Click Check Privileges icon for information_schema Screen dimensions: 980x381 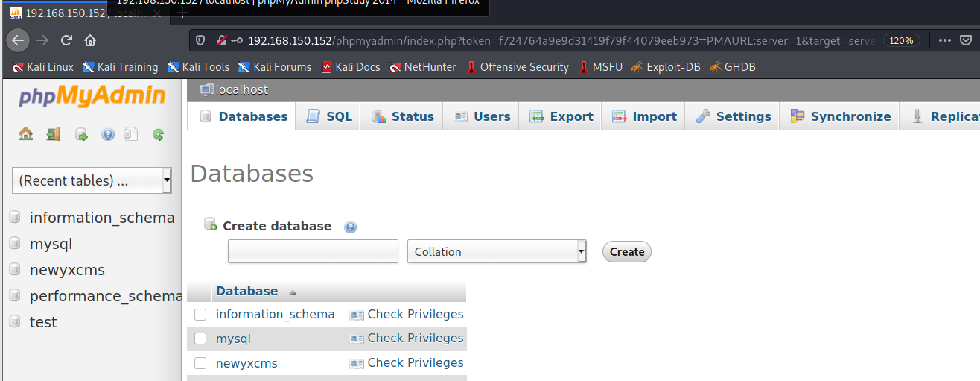(x=357, y=315)
